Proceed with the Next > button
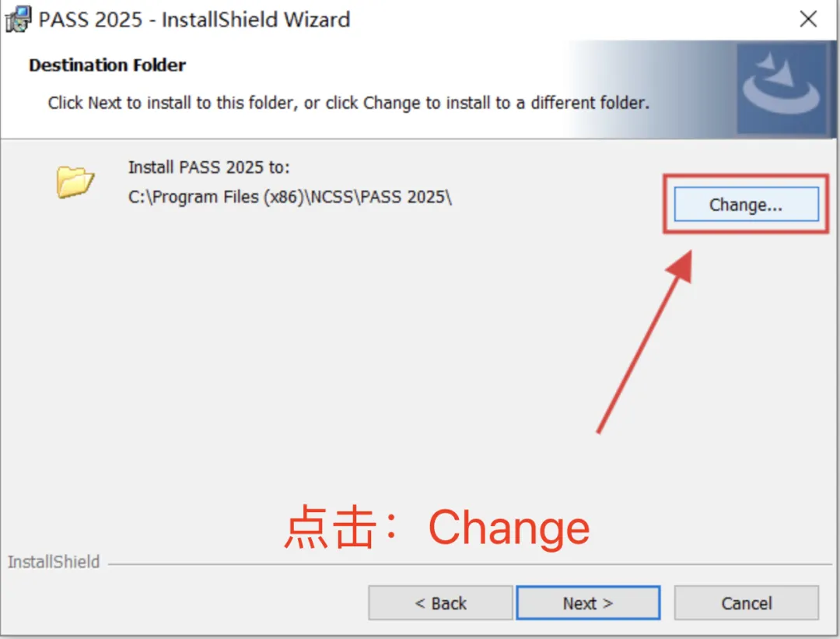This screenshot has width=840, height=639. (x=588, y=603)
